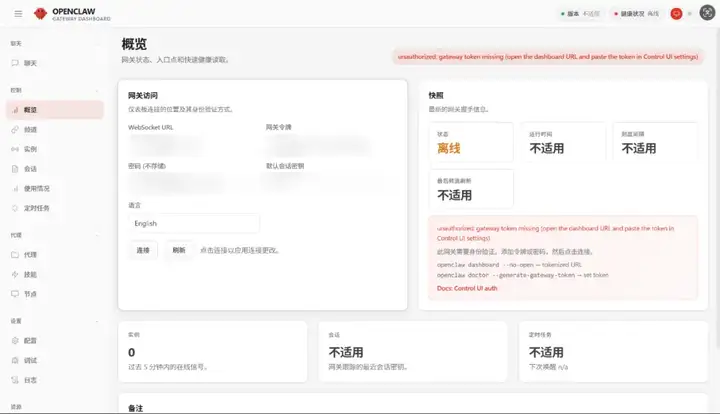The width and height of the screenshot is (720, 414).
Task: Open the 调试 bug icon entry
Action: 55,360
